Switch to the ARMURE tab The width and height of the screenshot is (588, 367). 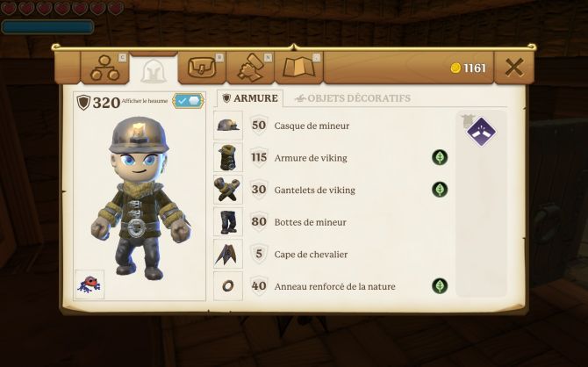click(250, 98)
